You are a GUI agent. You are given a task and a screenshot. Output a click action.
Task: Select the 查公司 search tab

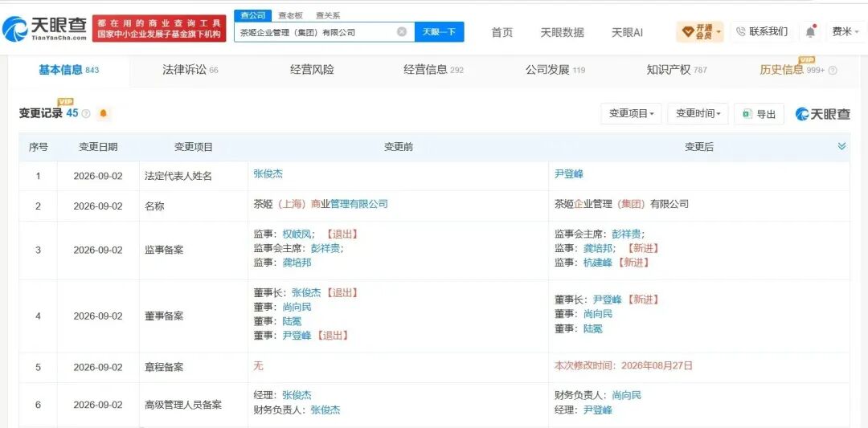[x=253, y=15]
